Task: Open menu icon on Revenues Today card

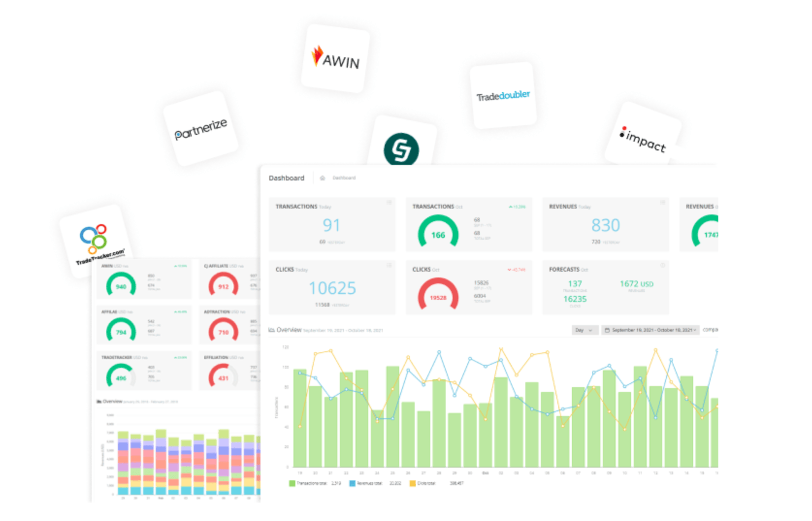Action: click(x=663, y=202)
